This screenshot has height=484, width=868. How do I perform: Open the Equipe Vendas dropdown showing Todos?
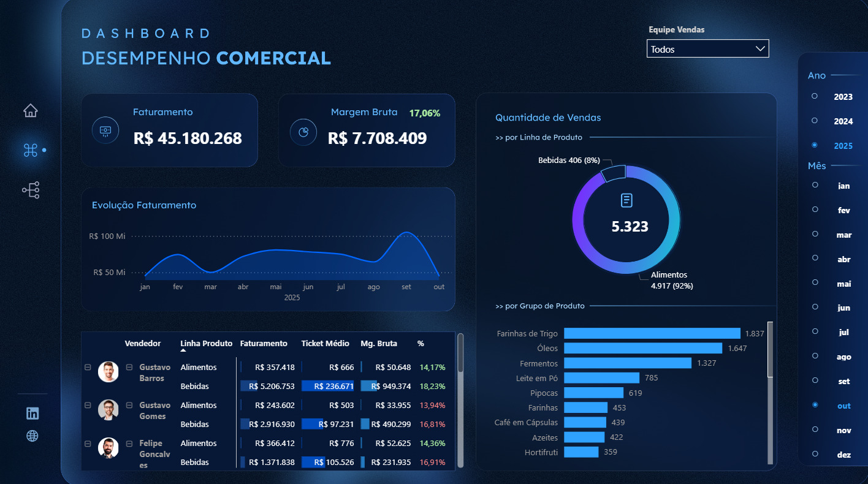tap(707, 48)
